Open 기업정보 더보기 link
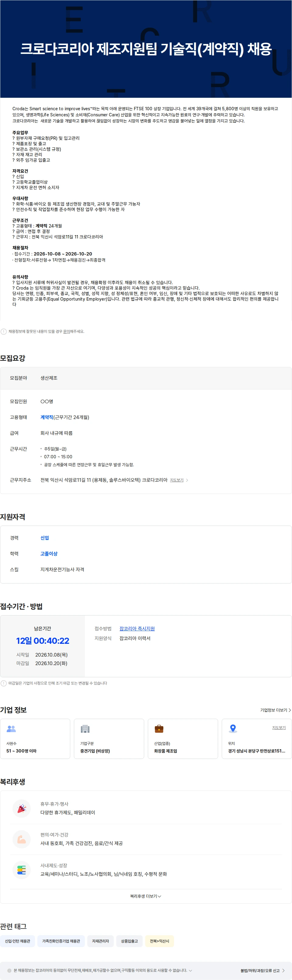Screen dimensions: 292x980 coord(273,710)
